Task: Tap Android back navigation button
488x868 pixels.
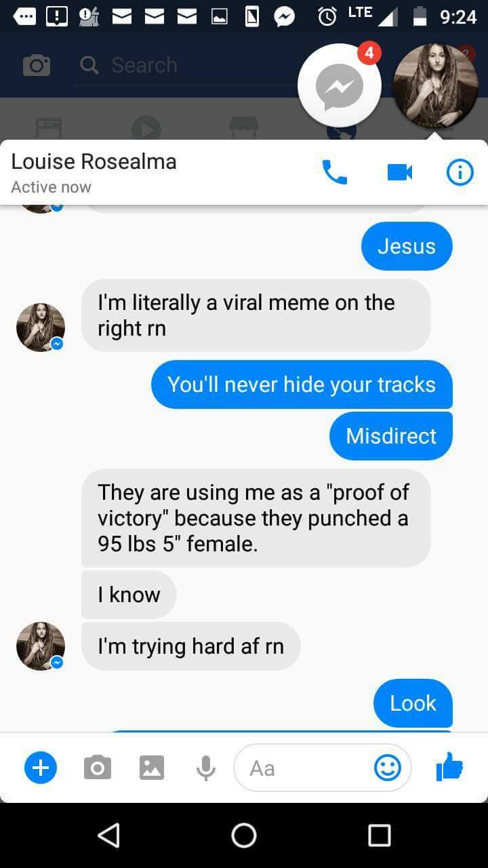Action: [x=108, y=835]
